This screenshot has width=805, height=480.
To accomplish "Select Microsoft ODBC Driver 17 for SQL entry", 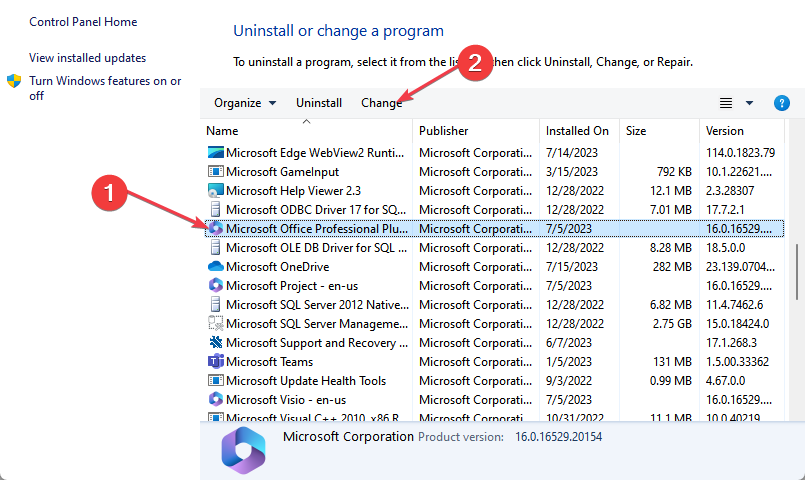I will pyautogui.click(x=316, y=209).
